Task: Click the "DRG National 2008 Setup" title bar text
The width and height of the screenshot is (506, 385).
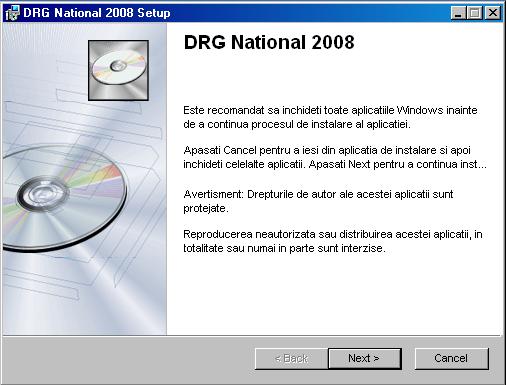Action: click(x=97, y=13)
